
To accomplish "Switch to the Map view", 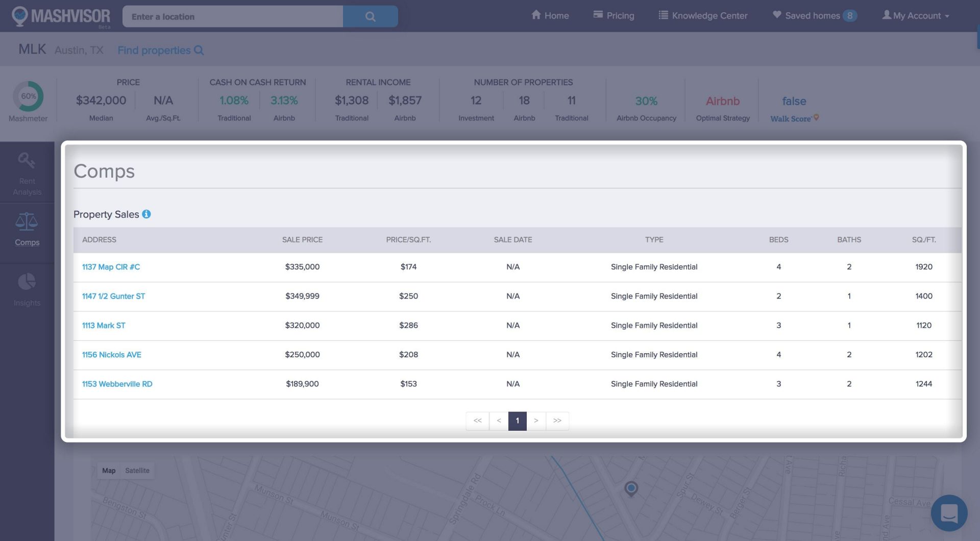I will [108, 470].
